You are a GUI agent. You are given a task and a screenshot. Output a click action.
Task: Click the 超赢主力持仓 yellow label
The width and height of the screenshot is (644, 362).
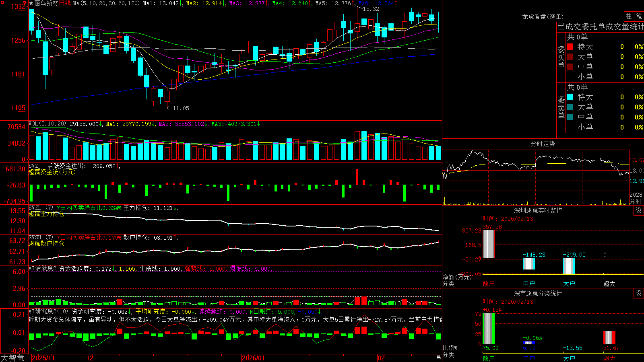click(46, 214)
